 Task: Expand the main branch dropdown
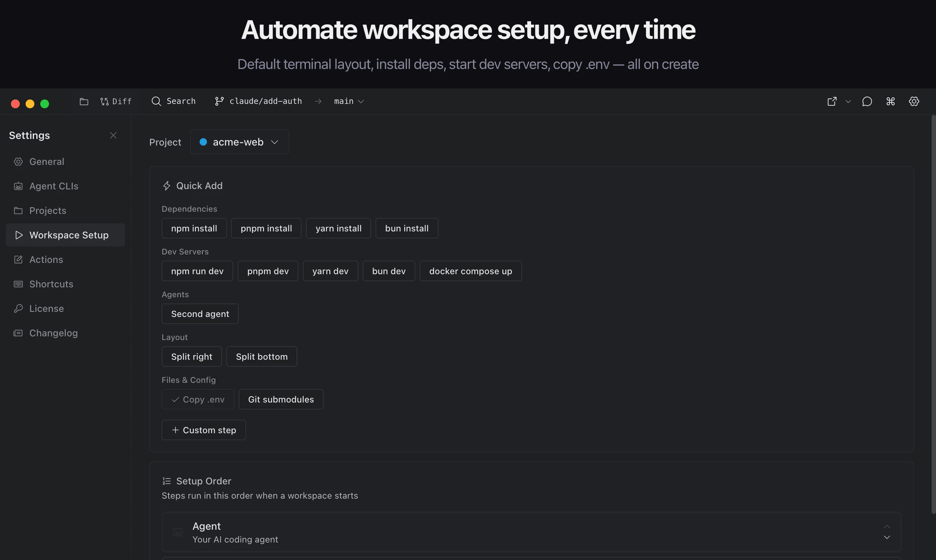point(349,102)
